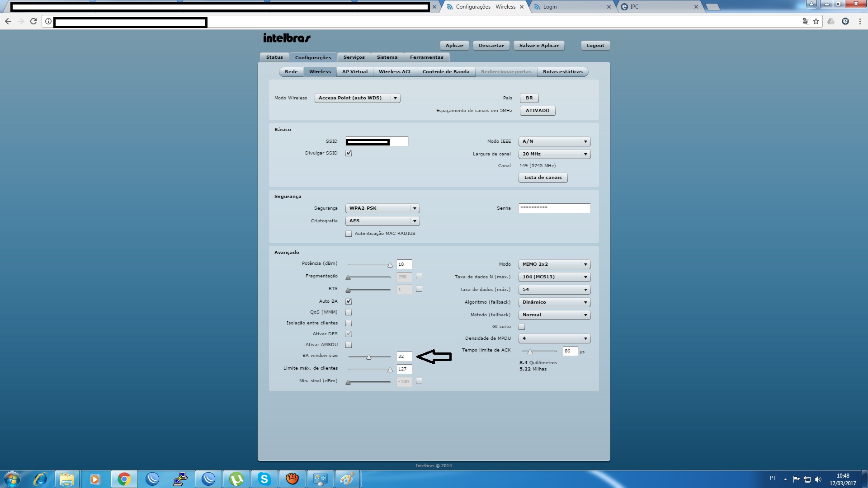The width and height of the screenshot is (868, 488).
Task: Click the Windows Start button
Action: coord(12,479)
